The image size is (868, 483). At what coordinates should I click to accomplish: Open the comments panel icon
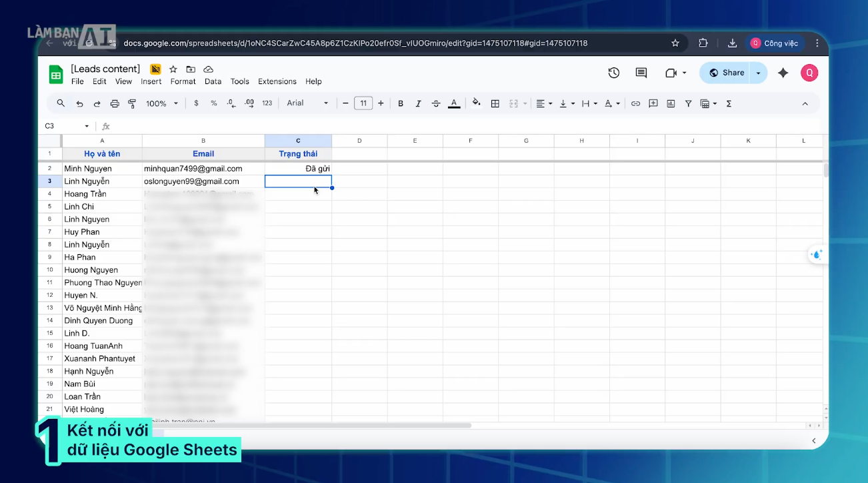coord(641,73)
